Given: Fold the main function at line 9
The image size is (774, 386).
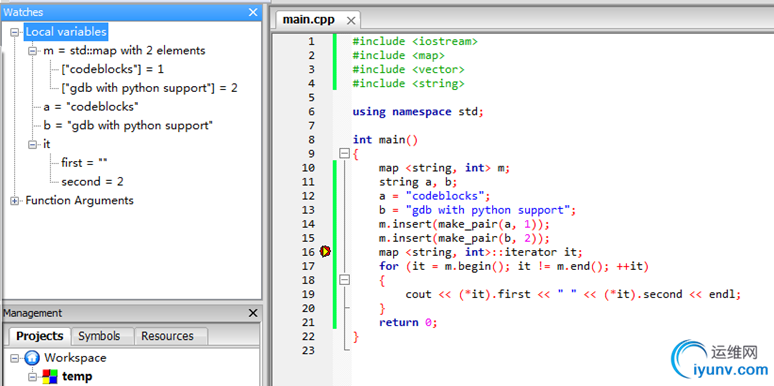Looking at the screenshot, I should pyautogui.click(x=345, y=154).
